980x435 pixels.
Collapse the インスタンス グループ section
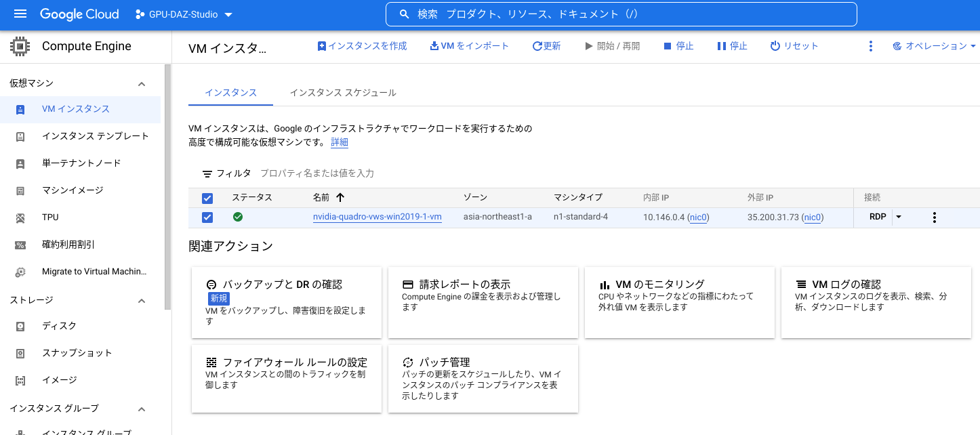coord(142,409)
